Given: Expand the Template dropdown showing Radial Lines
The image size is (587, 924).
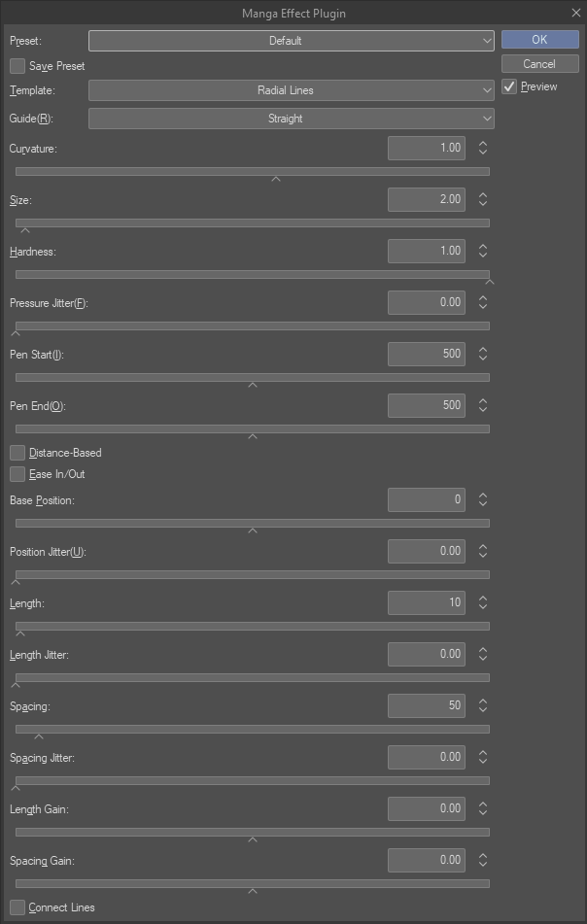Looking at the screenshot, I should [x=291, y=90].
